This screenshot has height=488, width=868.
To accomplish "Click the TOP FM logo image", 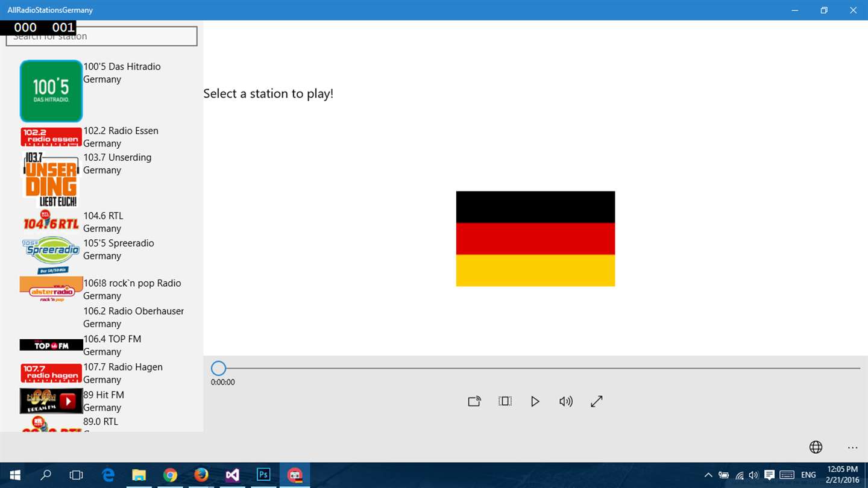I will pyautogui.click(x=51, y=345).
